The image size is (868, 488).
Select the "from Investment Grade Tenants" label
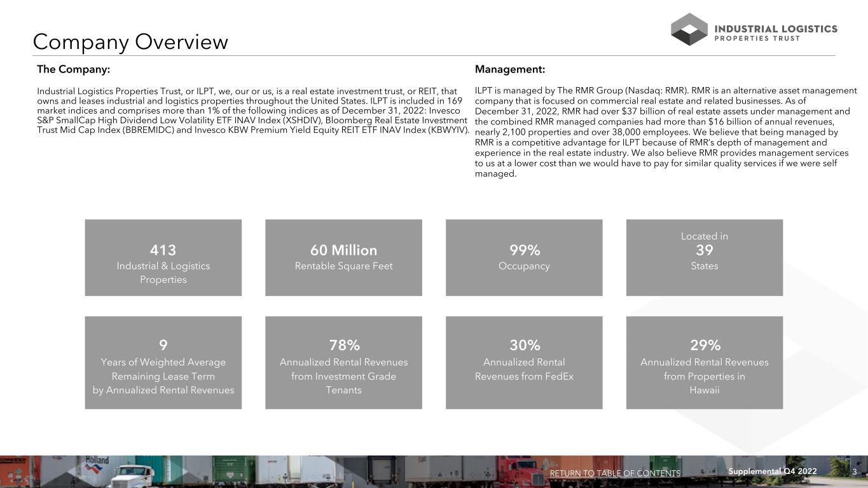click(344, 383)
